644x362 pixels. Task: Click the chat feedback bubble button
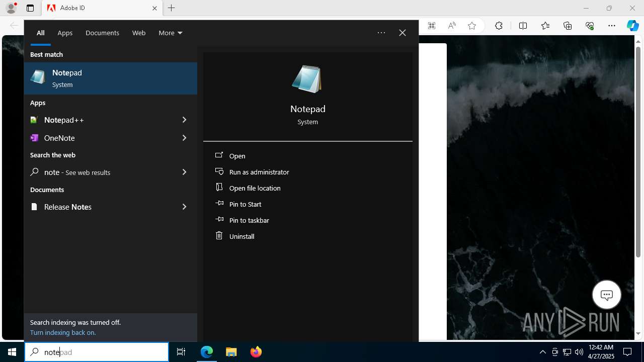point(606,295)
